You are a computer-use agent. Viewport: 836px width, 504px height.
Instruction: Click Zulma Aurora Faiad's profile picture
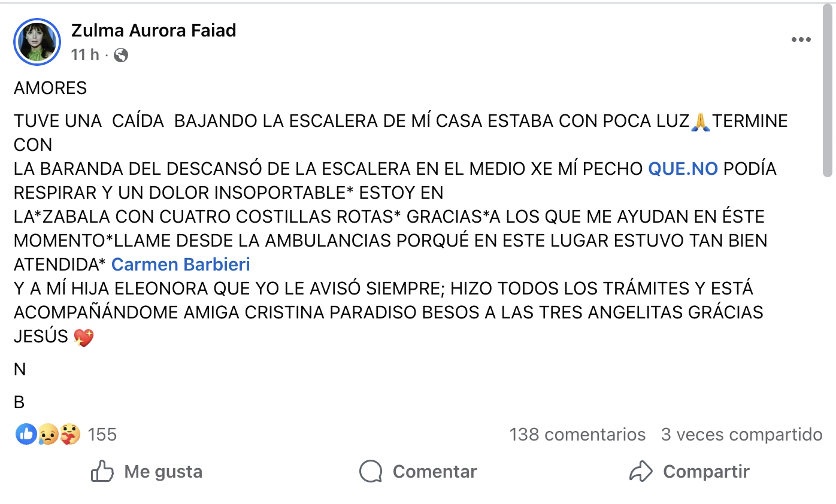[37, 41]
